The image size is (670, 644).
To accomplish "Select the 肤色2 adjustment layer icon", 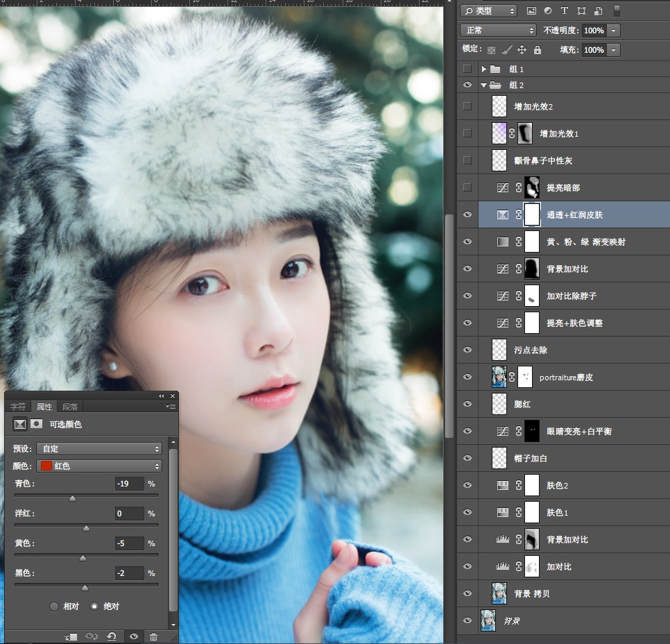I will tap(502, 485).
